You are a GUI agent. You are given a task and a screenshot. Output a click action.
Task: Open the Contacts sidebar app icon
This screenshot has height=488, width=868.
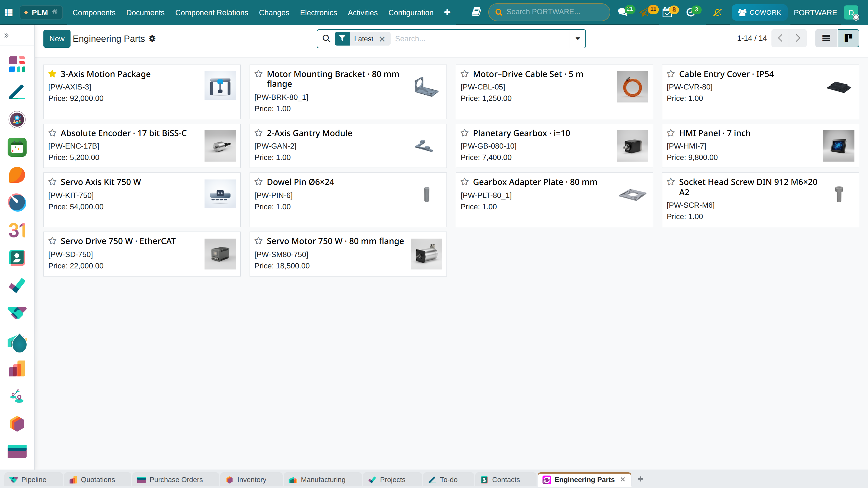pyautogui.click(x=17, y=258)
